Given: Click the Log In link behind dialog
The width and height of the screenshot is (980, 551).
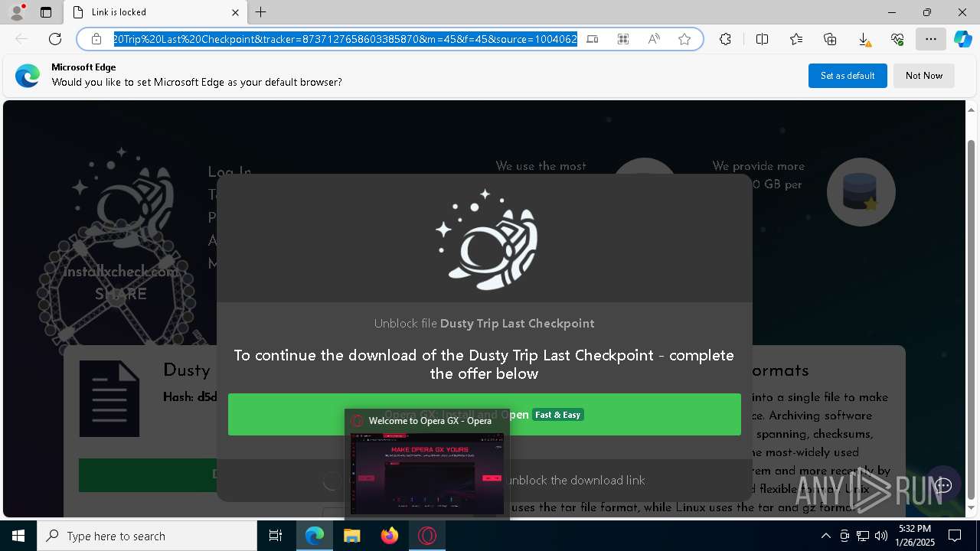Looking at the screenshot, I should point(230,171).
